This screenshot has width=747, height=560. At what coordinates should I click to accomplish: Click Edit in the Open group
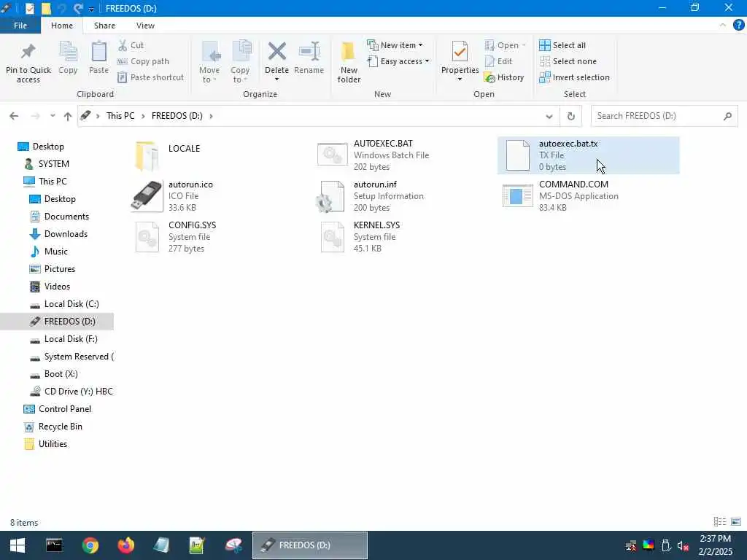point(499,61)
